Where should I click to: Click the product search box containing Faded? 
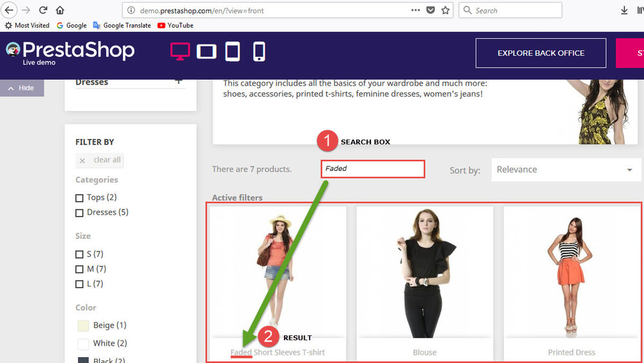[x=372, y=169]
